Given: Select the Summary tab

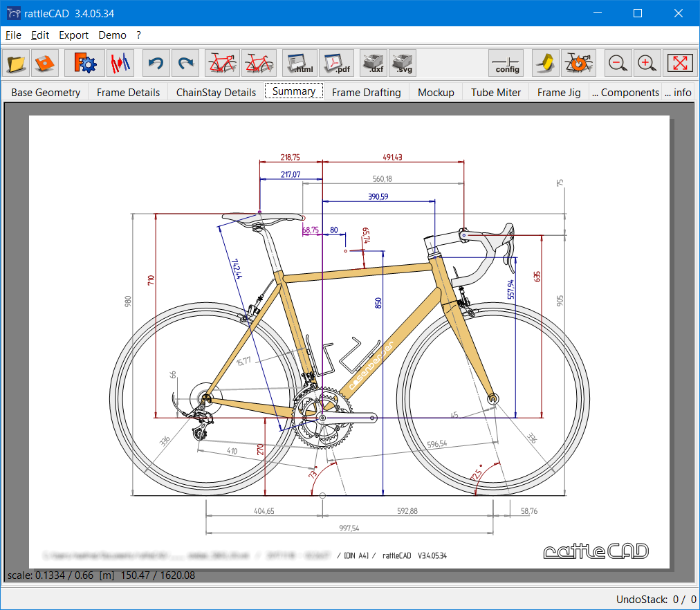Looking at the screenshot, I should (x=294, y=91).
